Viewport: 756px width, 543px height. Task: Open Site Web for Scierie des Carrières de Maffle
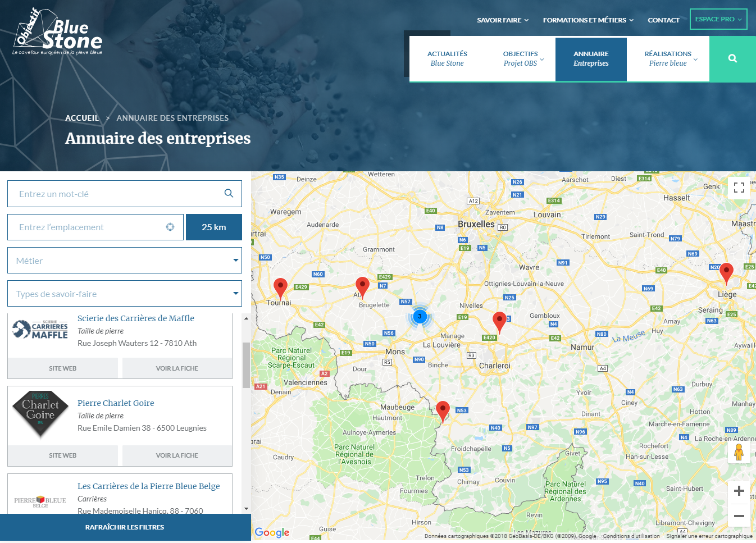62,368
